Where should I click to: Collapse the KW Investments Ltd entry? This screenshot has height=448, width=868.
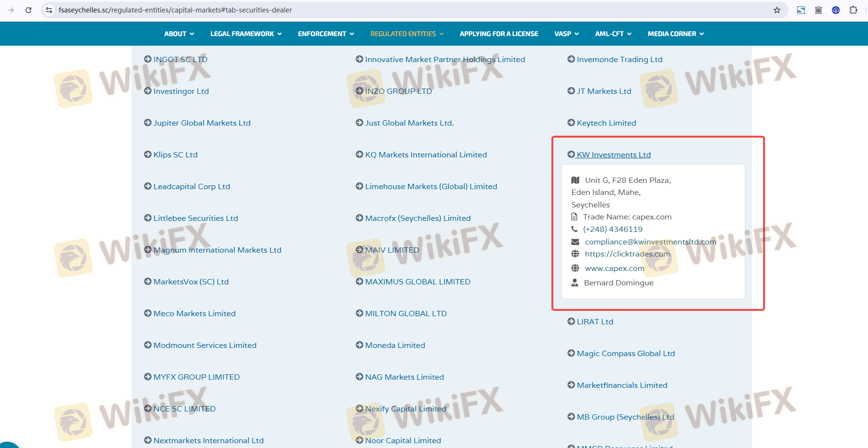coord(613,154)
